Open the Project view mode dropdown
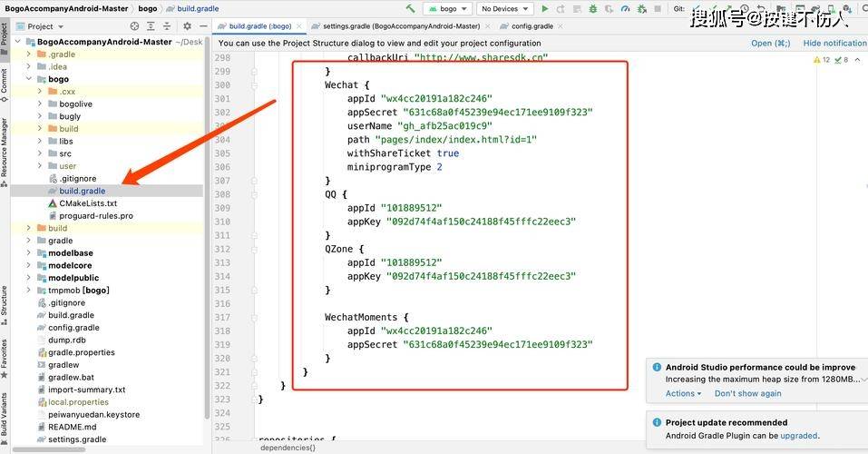Image resolution: width=868 pixels, height=454 pixels. [x=40, y=26]
